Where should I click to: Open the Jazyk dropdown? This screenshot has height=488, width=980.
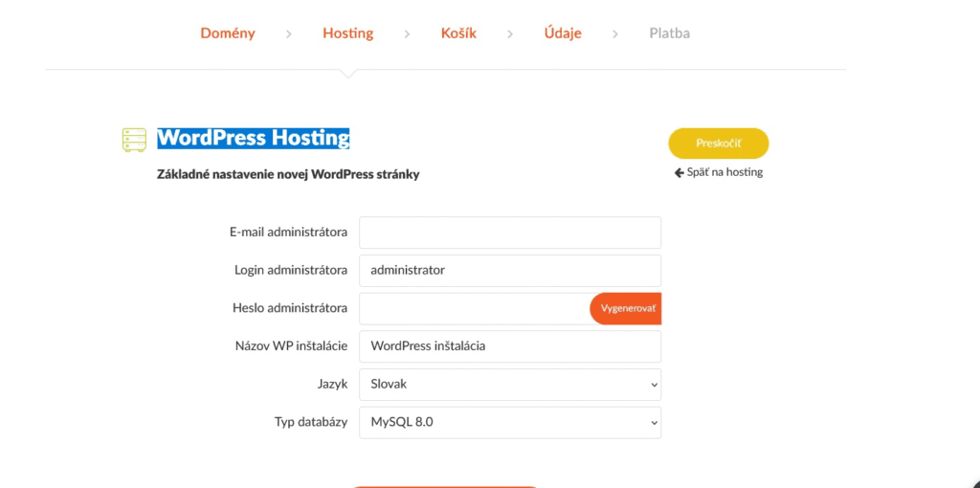[x=510, y=385]
